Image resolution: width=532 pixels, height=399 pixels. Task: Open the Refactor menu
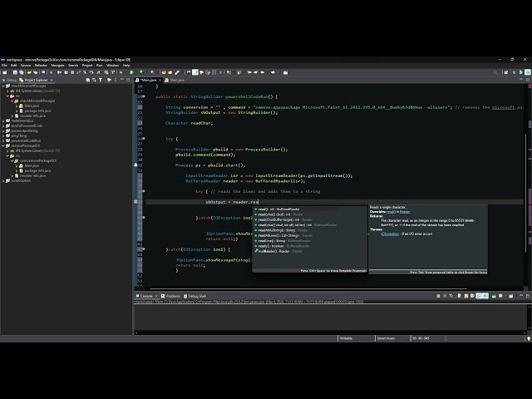tap(41, 65)
